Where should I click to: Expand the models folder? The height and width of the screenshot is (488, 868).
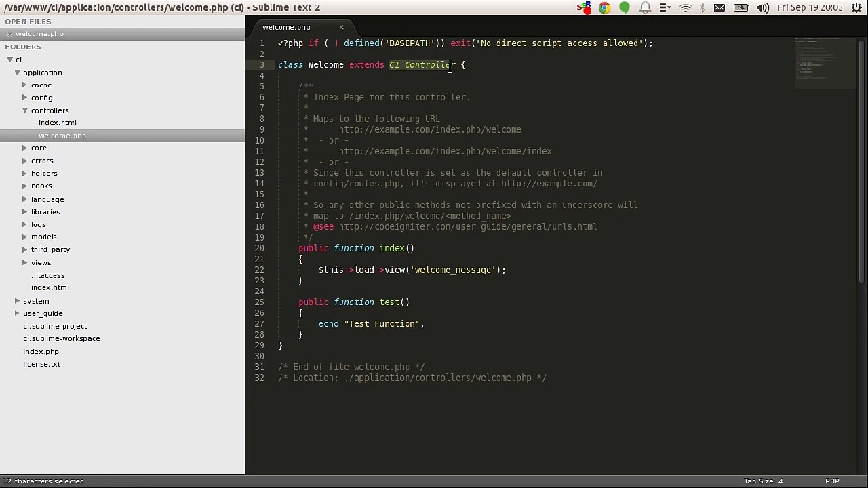point(25,237)
